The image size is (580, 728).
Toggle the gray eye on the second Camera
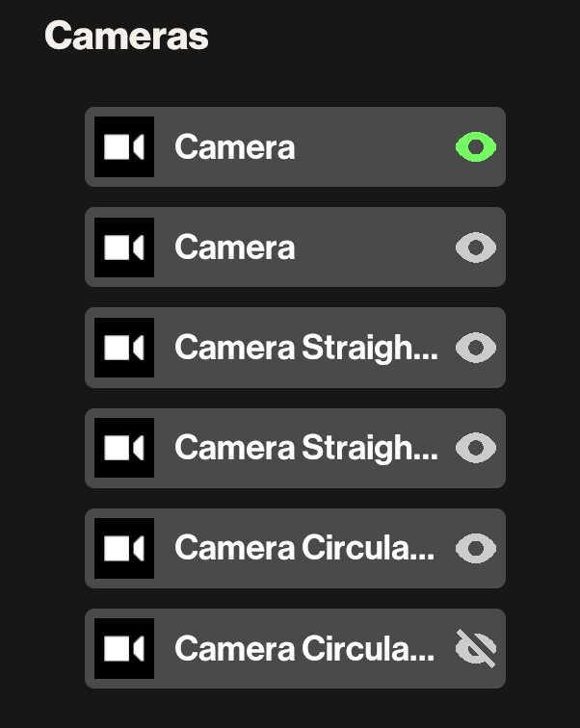click(x=476, y=247)
